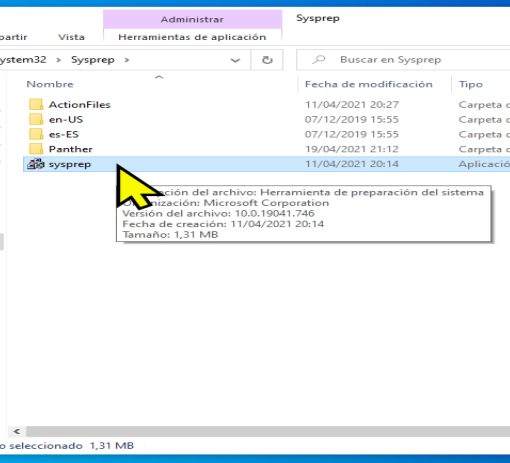
Task: Open address bar history dropdown
Action: coord(235,60)
